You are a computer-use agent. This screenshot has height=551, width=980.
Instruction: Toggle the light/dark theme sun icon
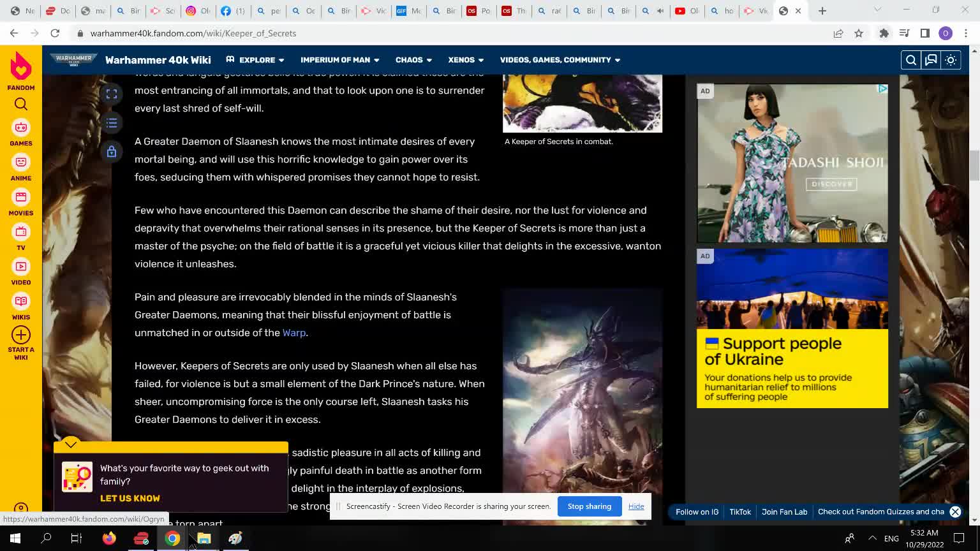coord(951,60)
